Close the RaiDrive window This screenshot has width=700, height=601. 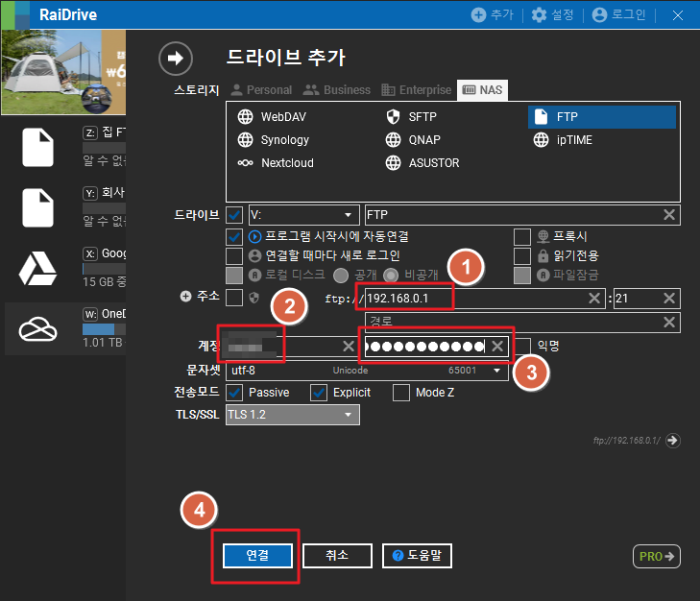coord(677,15)
